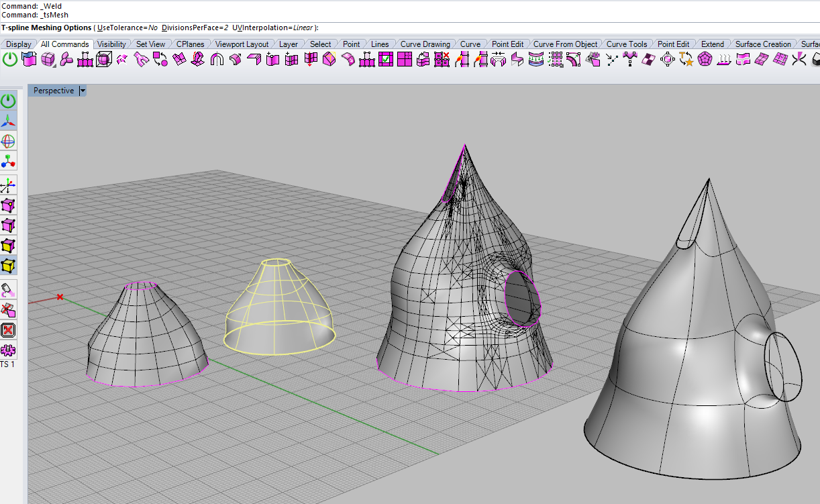Viewport: 820px width, 504px height.
Task: Click the green power icon in top toolbar
Action: click(x=10, y=60)
